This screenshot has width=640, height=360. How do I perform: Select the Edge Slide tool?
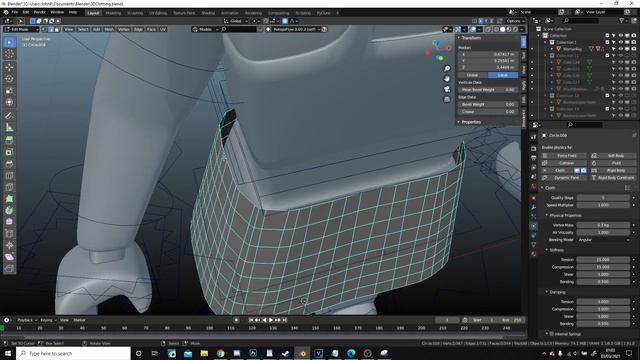pyautogui.click(x=9, y=234)
